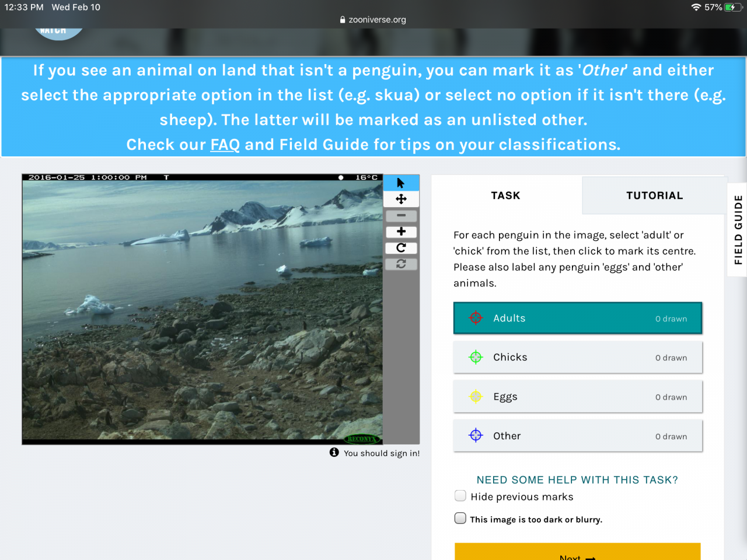The image size is (747, 560).
Task: Rotate the subject image
Action: click(x=401, y=248)
